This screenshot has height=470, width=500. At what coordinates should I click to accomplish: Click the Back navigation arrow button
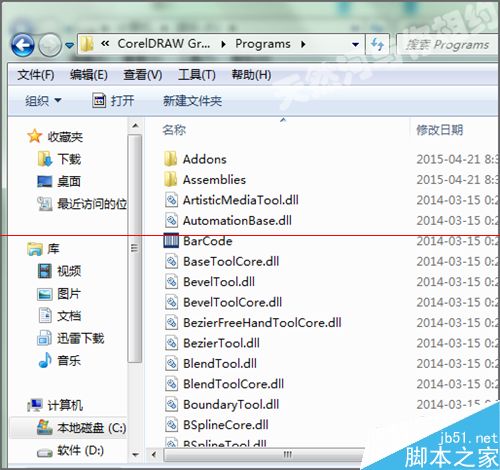23,44
